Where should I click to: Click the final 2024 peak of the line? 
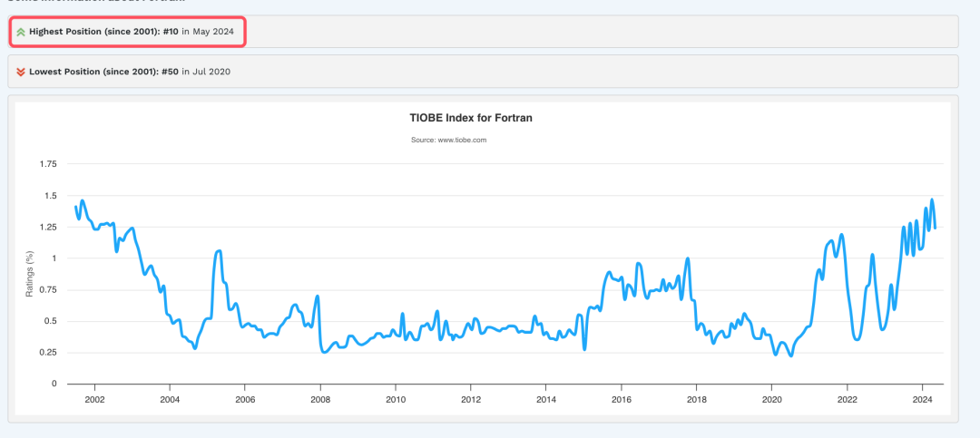point(931,200)
